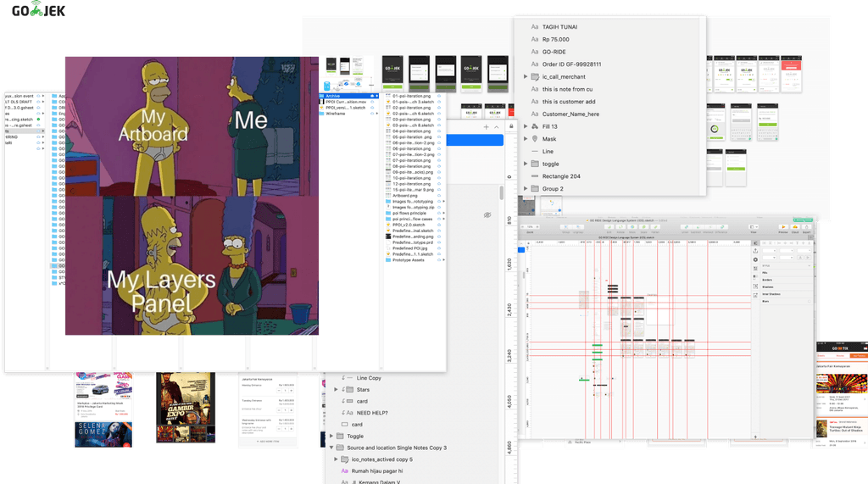
Task: Open the Archive folder in Finder
Action: 348,96
